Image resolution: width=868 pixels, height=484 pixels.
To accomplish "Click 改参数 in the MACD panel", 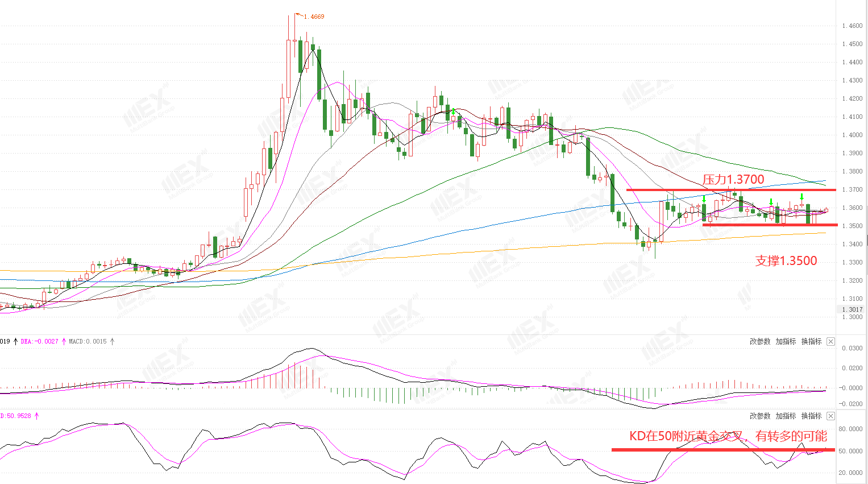I will 760,342.
